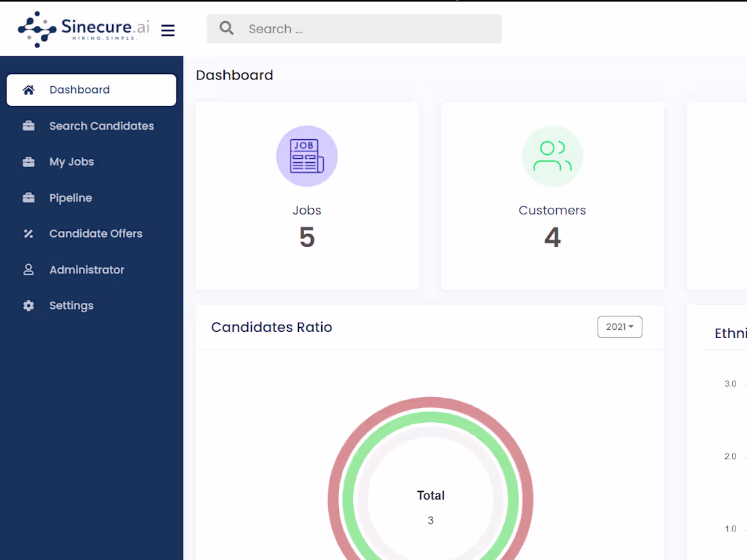This screenshot has width=747, height=560.
Task: Click the Settings gear icon
Action: pos(28,305)
